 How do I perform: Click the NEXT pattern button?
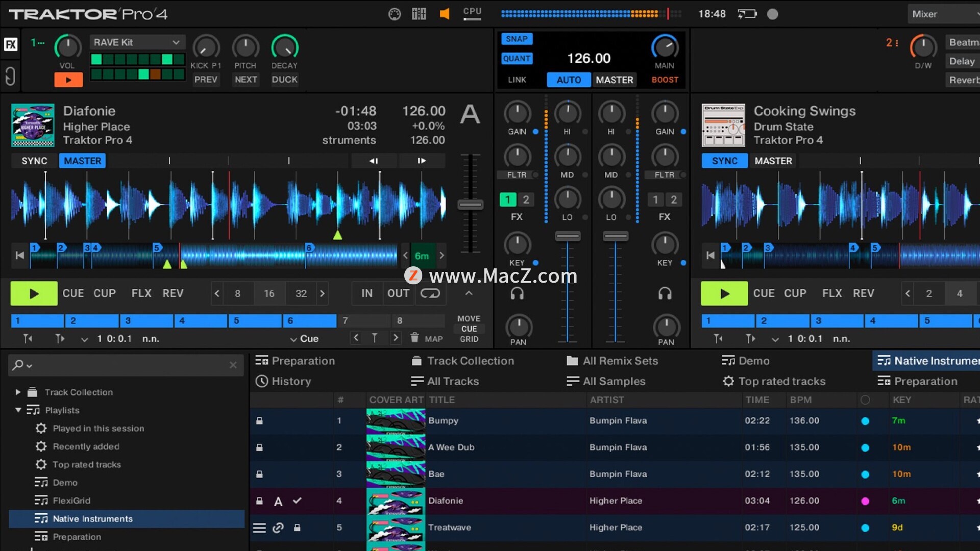(x=246, y=80)
